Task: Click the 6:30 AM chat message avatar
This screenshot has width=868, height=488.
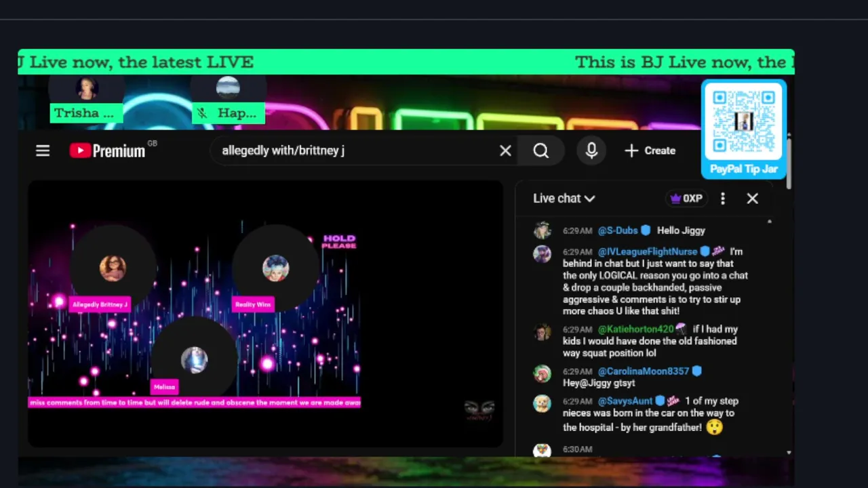Action: point(542,451)
